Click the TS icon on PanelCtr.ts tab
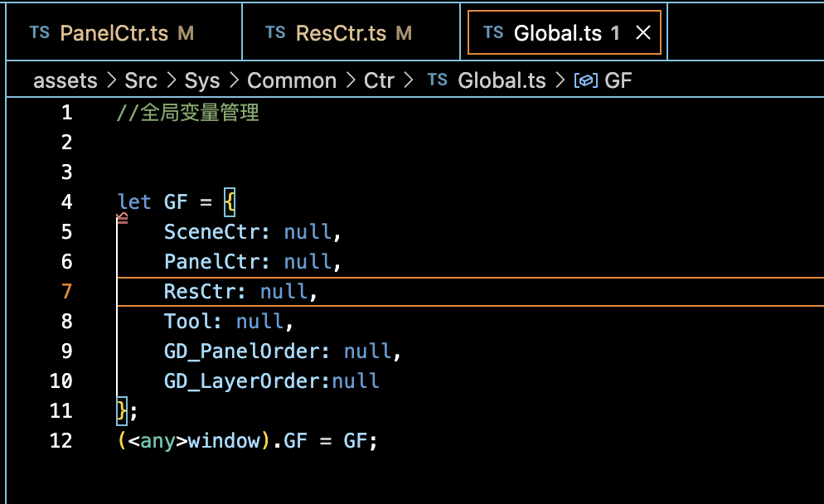This screenshot has height=504, width=824. 39,33
